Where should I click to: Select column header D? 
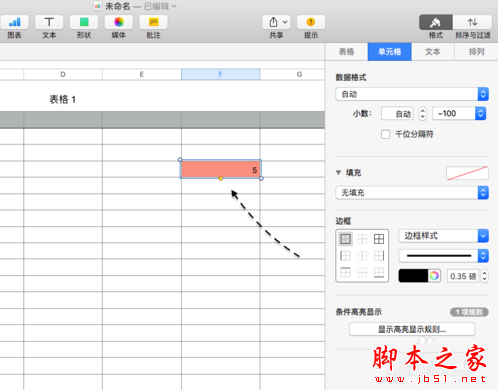(63, 74)
